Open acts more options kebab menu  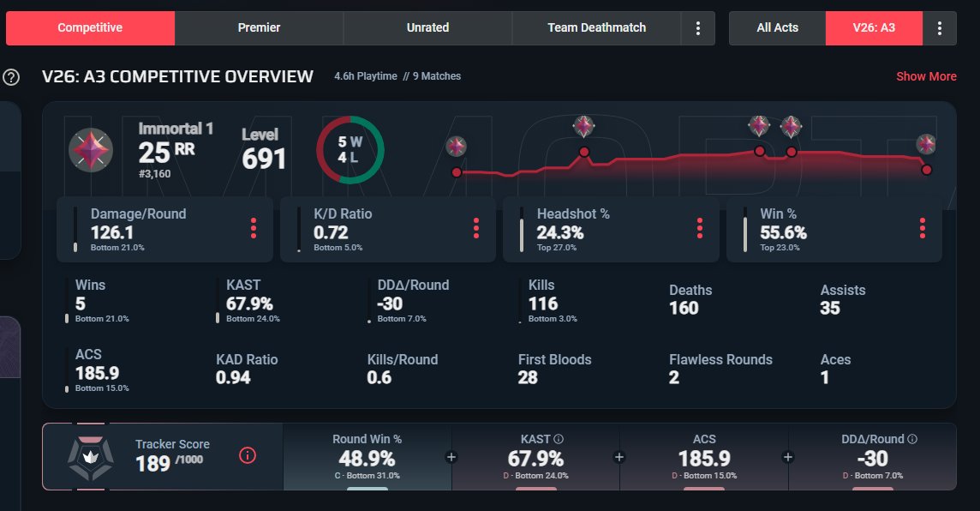coord(940,28)
